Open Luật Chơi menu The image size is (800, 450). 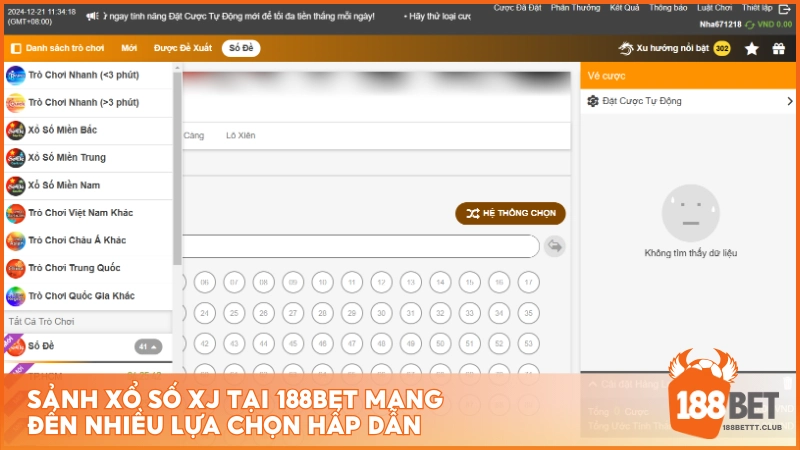pyautogui.click(x=714, y=8)
